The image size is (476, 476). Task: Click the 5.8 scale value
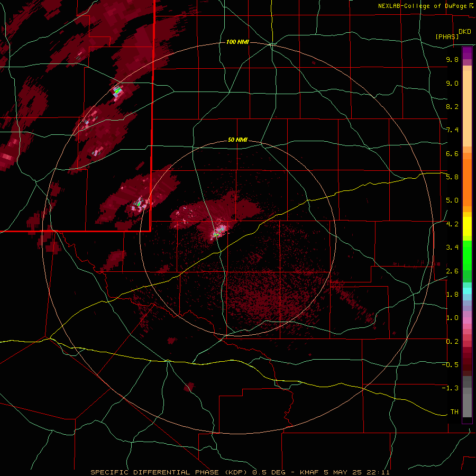point(452,177)
